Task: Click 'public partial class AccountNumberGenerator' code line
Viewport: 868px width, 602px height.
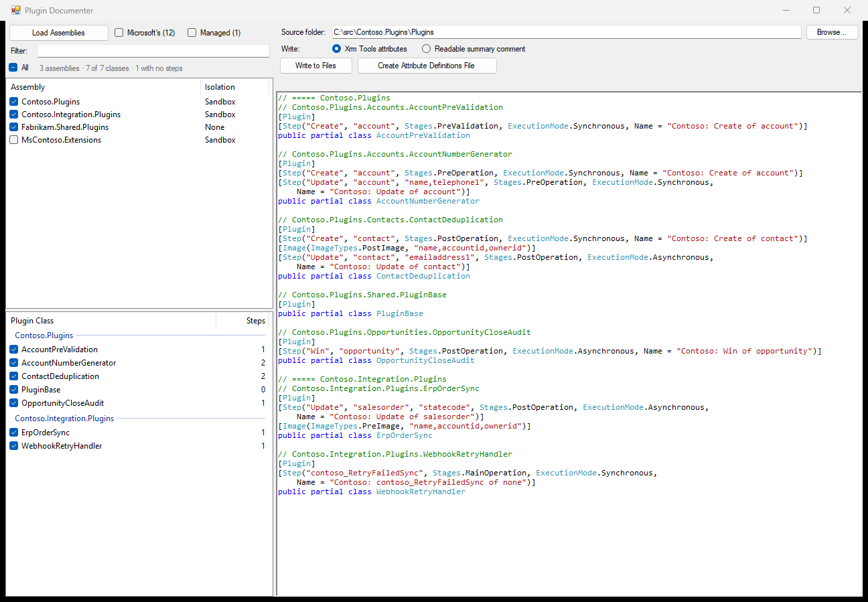Action: (x=379, y=201)
